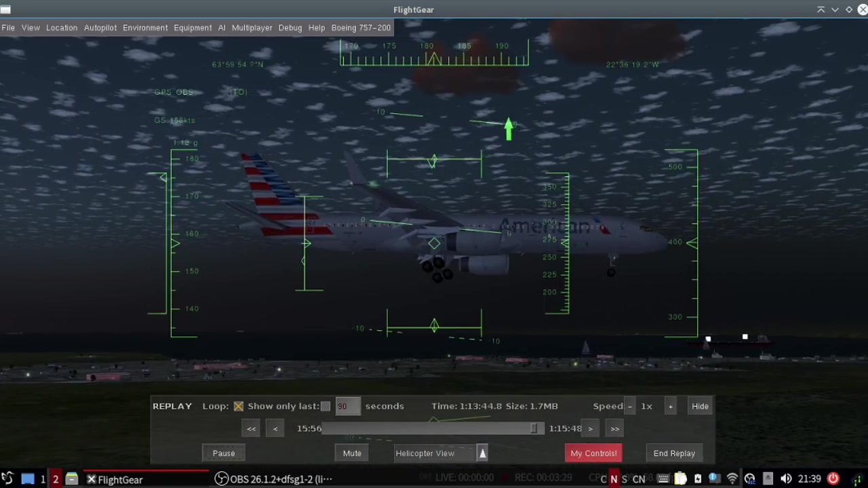The image size is (868, 488).
Task: Click the replay timeline position slider
Action: 533,428
